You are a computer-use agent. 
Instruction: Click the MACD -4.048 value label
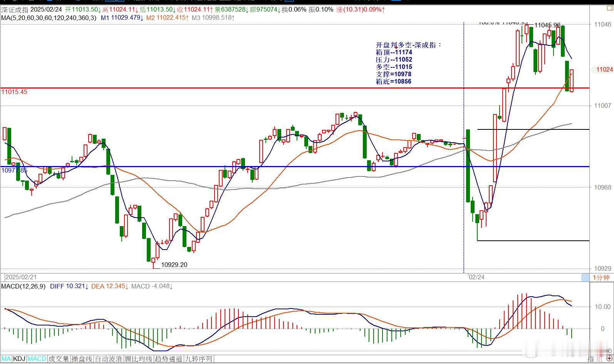point(152,286)
